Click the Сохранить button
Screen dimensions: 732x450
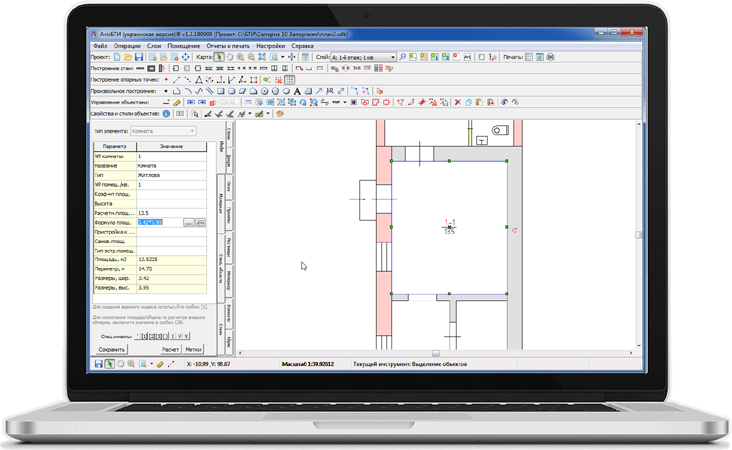coord(112,350)
